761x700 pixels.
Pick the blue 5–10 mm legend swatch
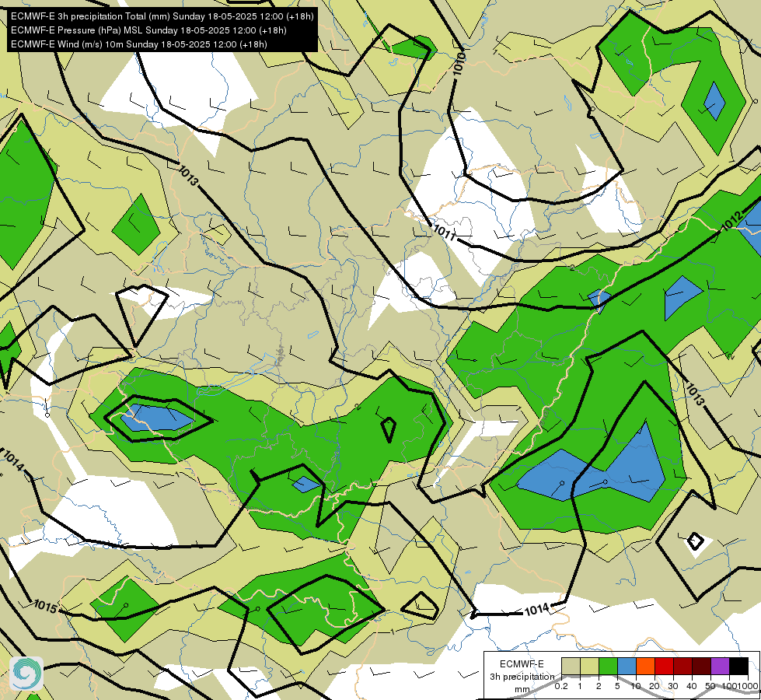pos(627,667)
